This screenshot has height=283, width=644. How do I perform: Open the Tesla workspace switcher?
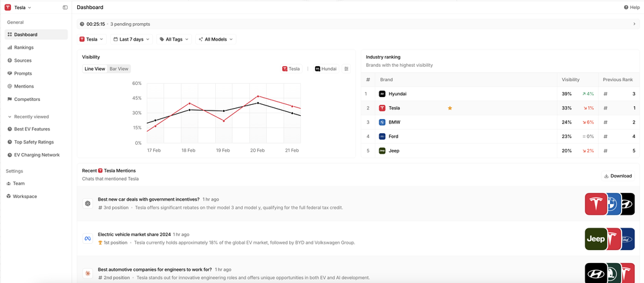(18, 7)
